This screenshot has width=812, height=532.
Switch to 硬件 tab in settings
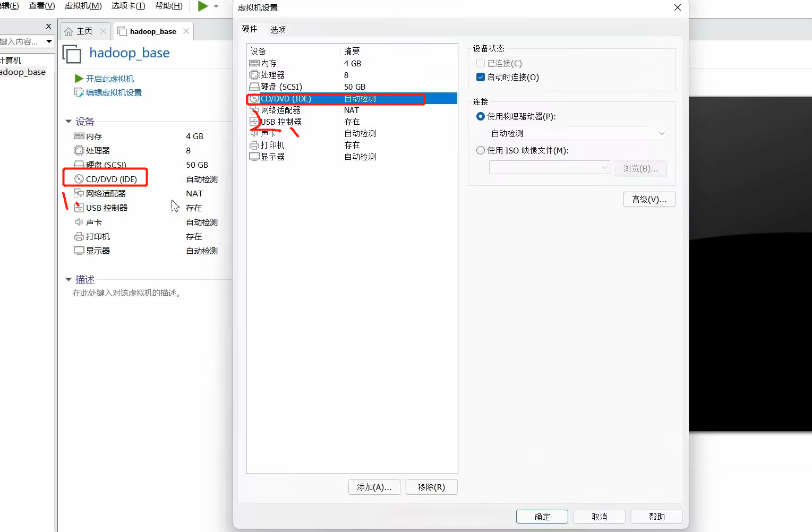[x=250, y=29]
